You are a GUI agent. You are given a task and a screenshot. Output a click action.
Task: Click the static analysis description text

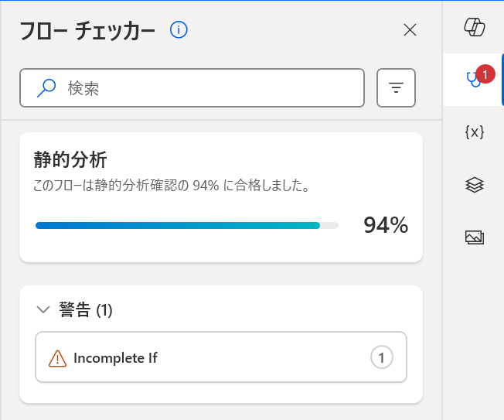click(x=172, y=186)
